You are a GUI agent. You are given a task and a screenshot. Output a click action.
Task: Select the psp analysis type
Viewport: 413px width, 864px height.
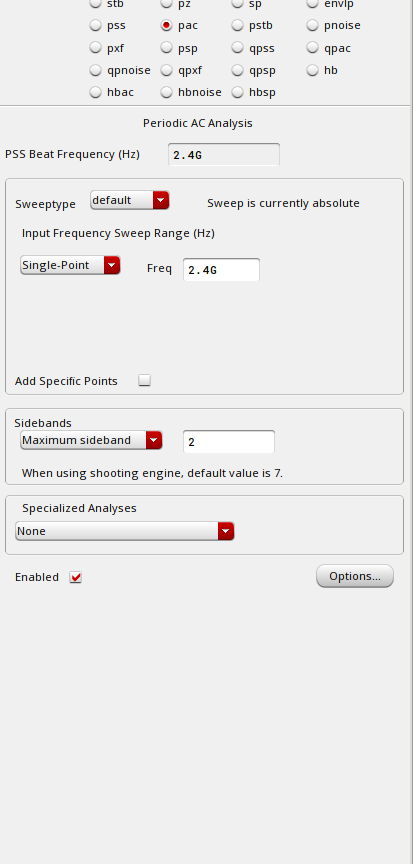[x=167, y=48]
